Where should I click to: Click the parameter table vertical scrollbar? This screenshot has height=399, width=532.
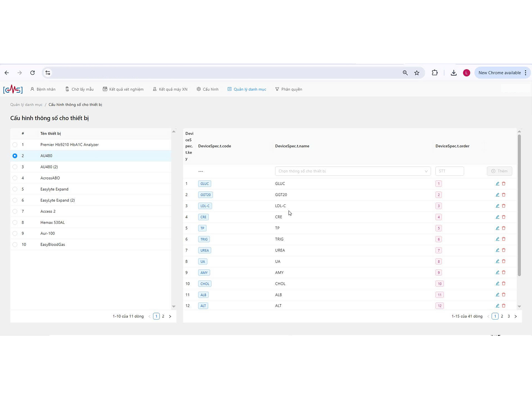[519, 205]
